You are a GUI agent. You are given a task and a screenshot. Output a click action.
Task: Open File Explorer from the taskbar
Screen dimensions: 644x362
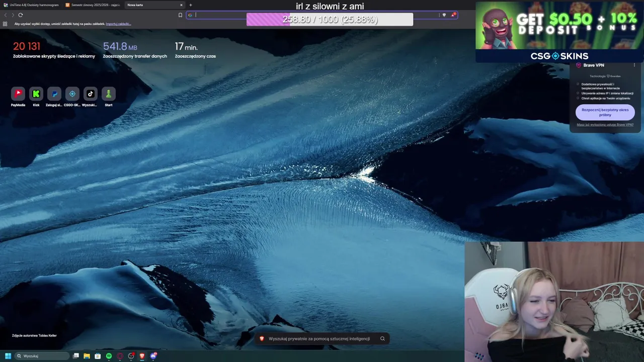click(87, 356)
